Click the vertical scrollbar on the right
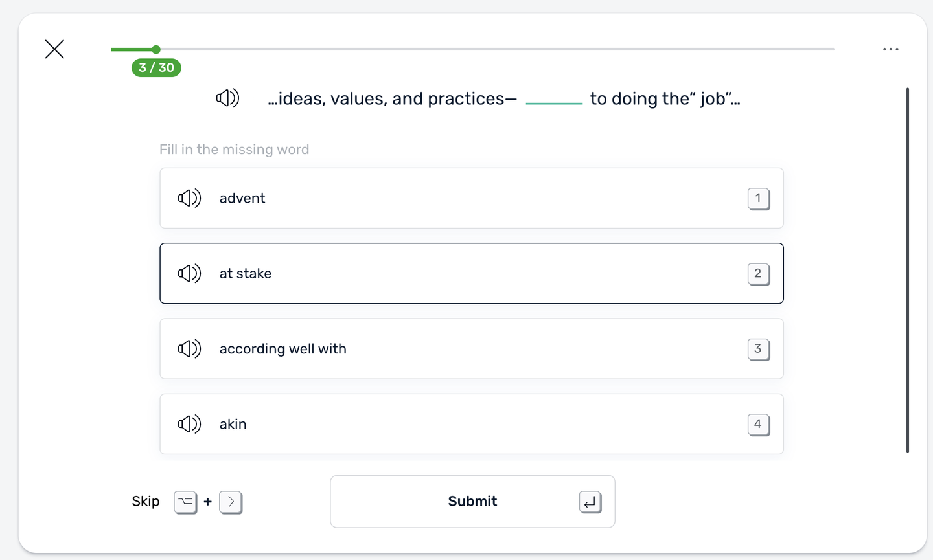933x560 pixels. (907, 270)
